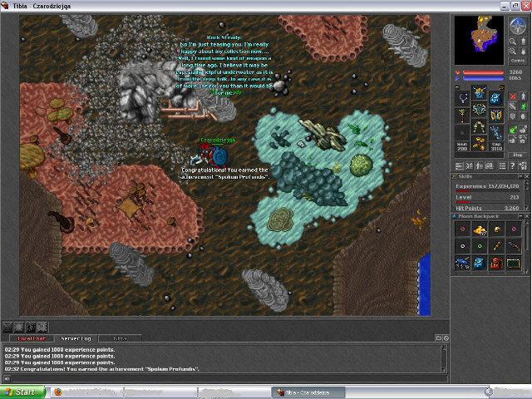Click the blue mana bar

tap(483, 78)
